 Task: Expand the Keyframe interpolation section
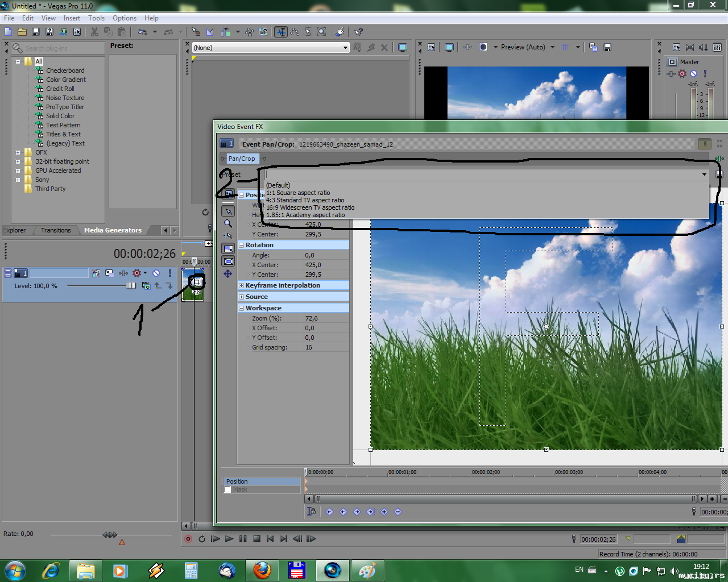pos(241,285)
